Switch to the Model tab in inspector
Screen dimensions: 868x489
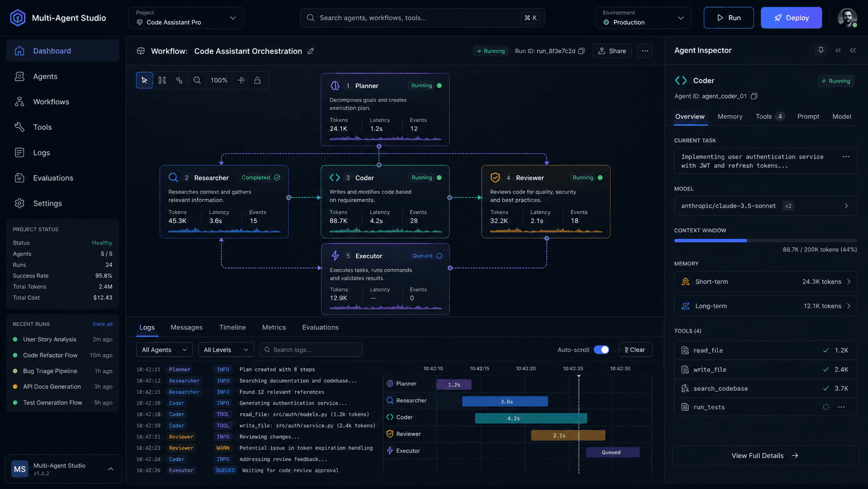click(x=842, y=116)
